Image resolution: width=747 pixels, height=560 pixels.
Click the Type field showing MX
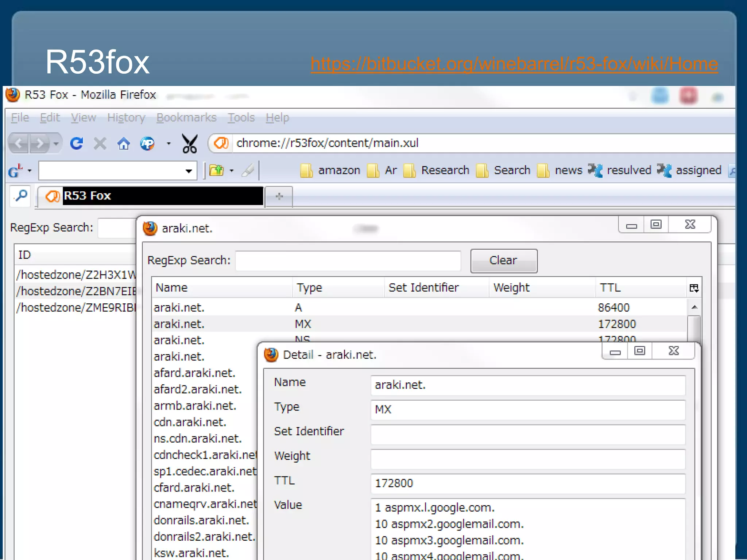[528, 410]
